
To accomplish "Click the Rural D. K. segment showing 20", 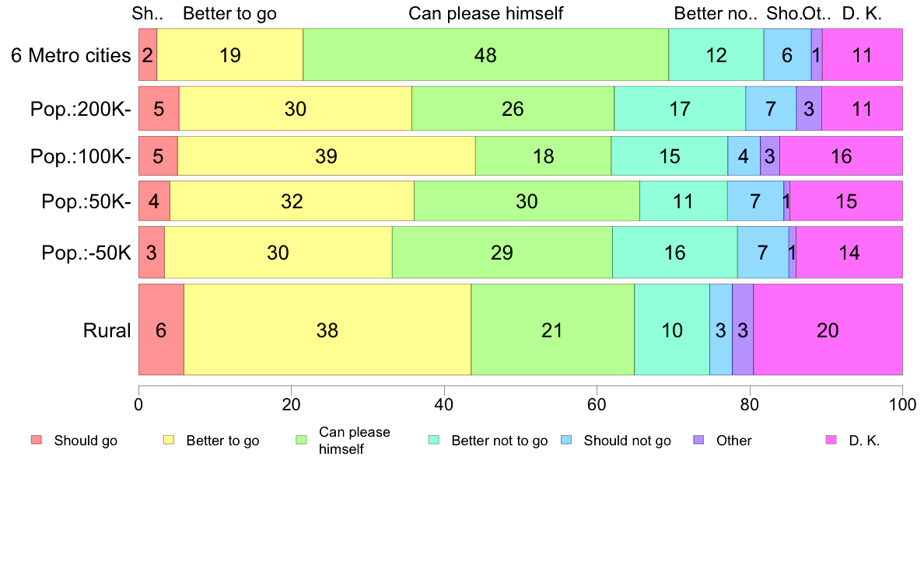I will (828, 330).
